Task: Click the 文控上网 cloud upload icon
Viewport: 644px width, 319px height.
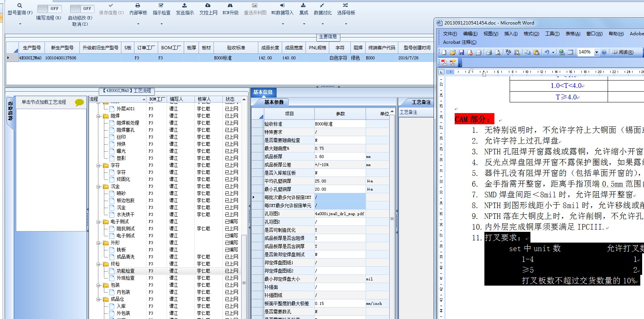Action: [x=208, y=6]
